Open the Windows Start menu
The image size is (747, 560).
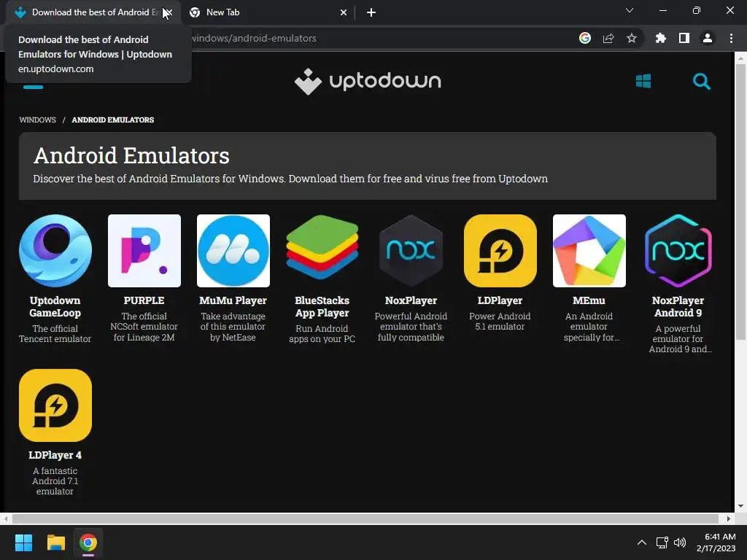[23, 542]
